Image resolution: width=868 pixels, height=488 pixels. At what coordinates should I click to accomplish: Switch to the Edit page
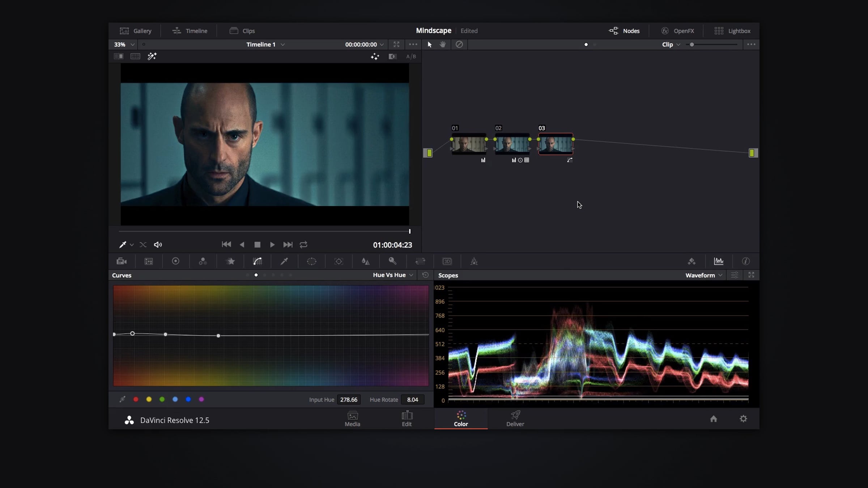(407, 419)
